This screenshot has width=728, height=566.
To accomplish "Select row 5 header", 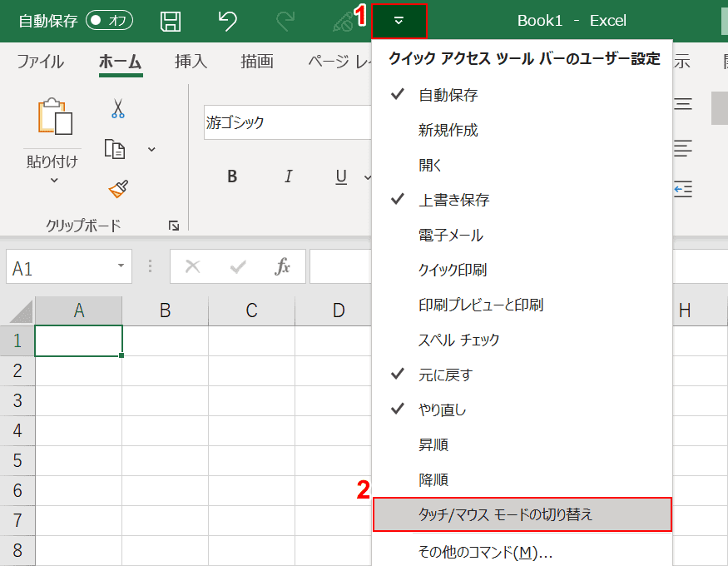I will pyautogui.click(x=17, y=460).
